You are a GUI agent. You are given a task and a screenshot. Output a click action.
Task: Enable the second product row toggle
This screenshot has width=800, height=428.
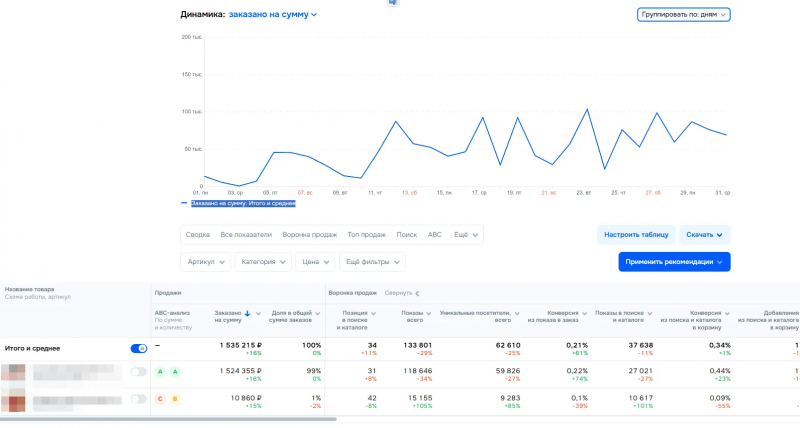(x=138, y=399)
